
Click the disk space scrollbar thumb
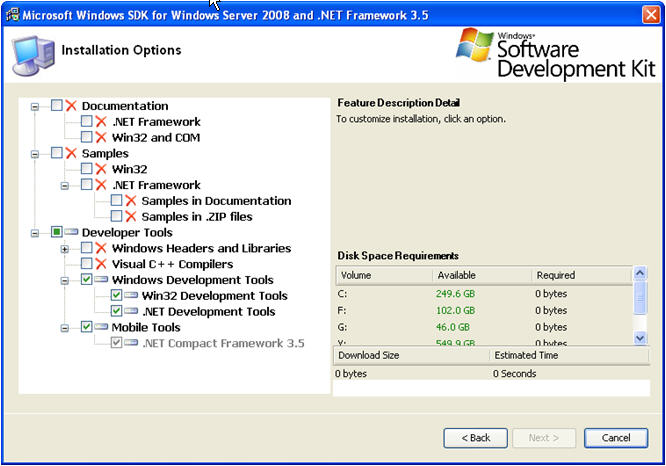pos(640,298)
